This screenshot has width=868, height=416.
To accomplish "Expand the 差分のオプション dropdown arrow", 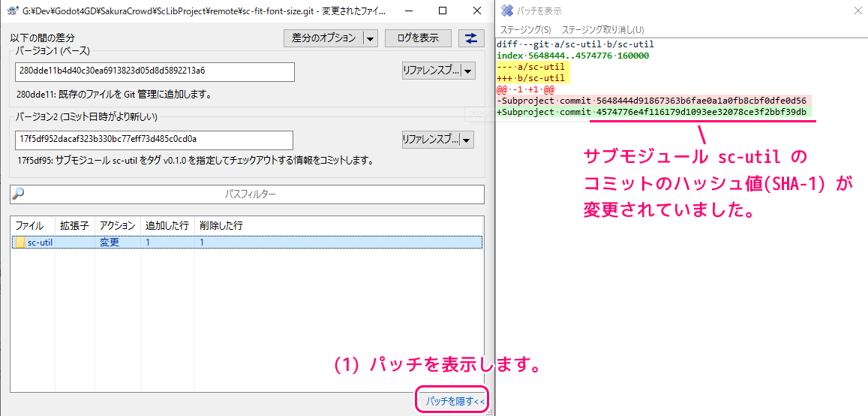I will tap(370, 38).
